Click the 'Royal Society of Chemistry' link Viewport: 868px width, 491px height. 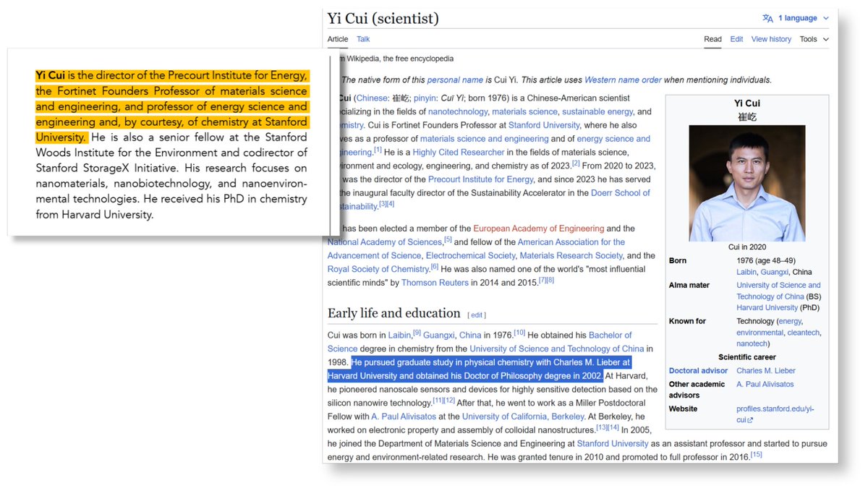tap(378, 269)
